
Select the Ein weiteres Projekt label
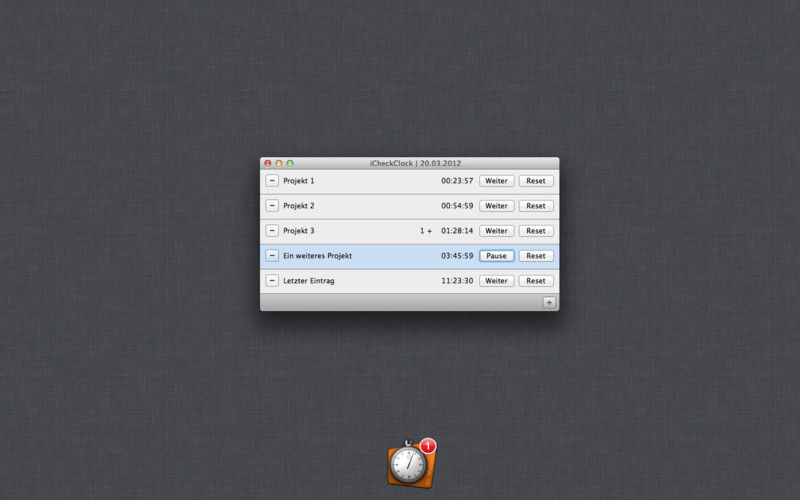(x=317, y=256)
